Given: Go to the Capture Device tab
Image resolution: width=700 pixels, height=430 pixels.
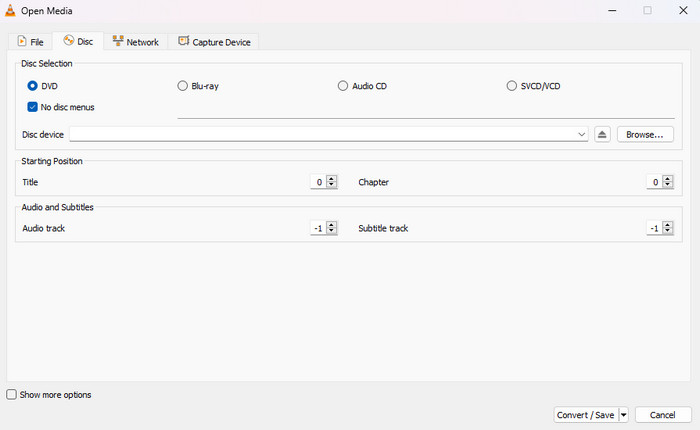Looking at the screenshot, I should [x=214, y=42].
